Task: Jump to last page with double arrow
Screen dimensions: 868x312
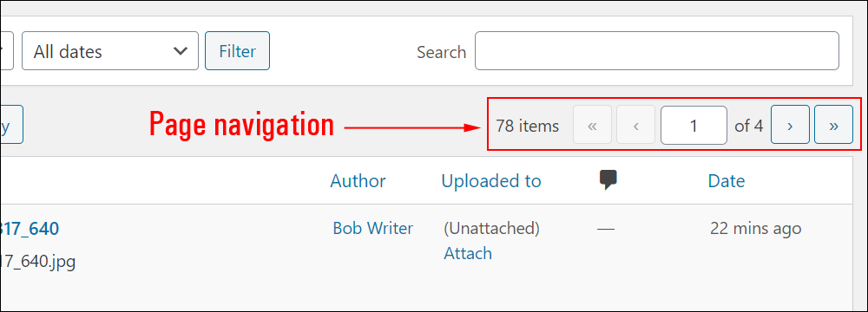Action: [x=833, y=125]
